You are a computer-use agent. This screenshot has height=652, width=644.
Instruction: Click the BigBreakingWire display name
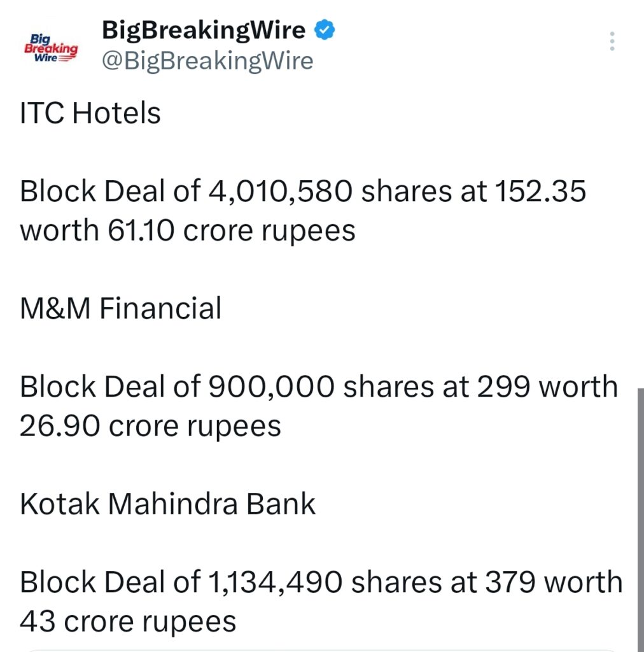pyautogui.click(x=202, y=29)
